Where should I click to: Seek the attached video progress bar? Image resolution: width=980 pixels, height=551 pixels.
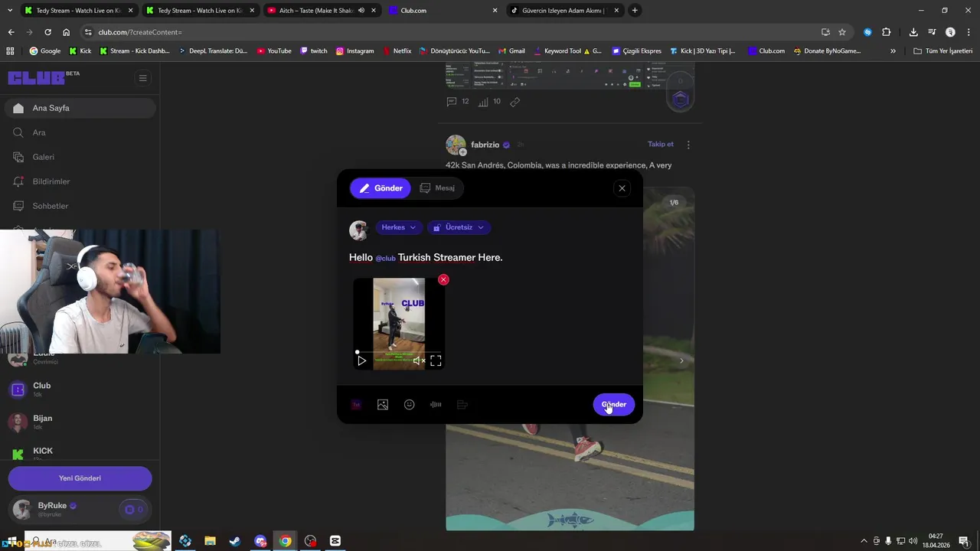399,352
